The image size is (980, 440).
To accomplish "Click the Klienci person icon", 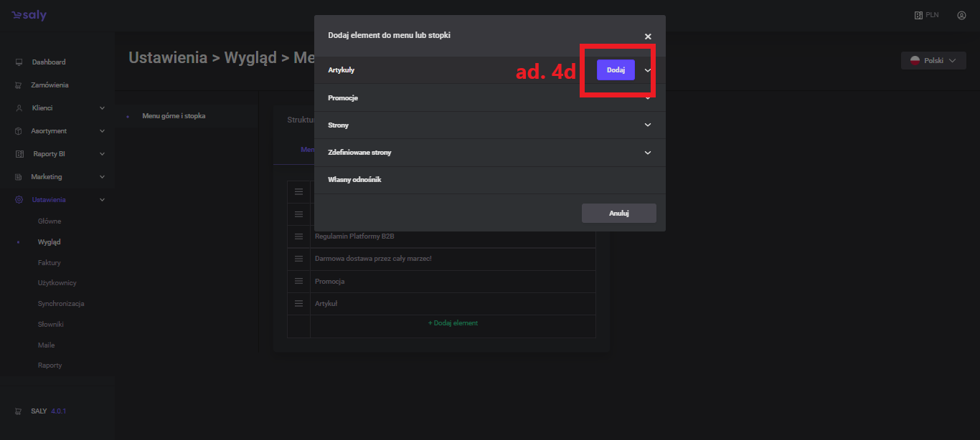I will (x=19, y=108).
